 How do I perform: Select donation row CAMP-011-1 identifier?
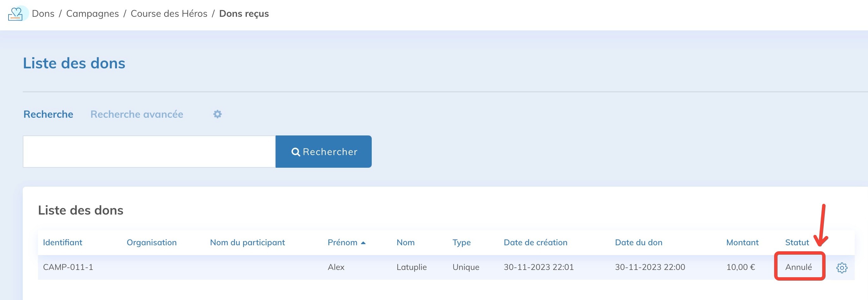point(68,267)
